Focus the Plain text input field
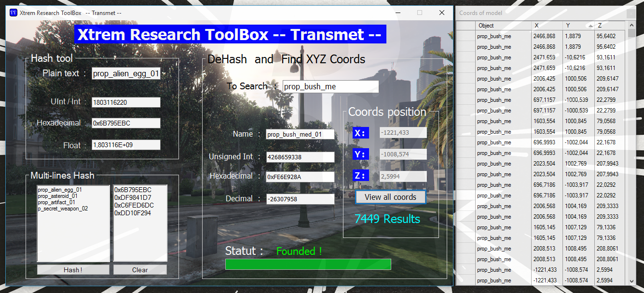This screenshot has width=644, height=293. pos(126,74)
